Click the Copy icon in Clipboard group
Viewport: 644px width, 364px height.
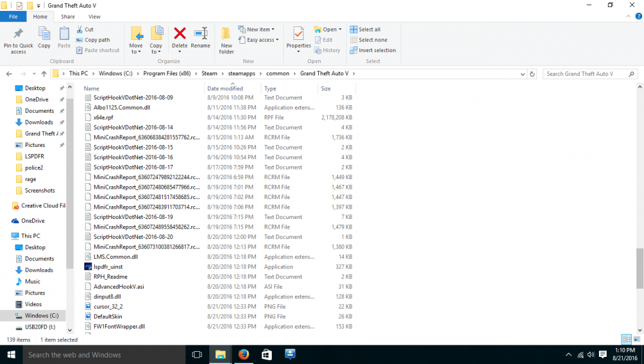[44, 34]
